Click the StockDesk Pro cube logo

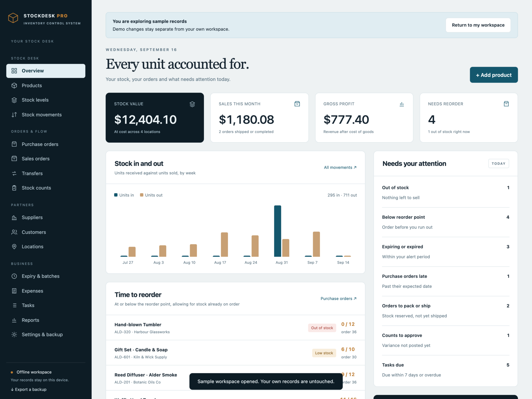(x=13, y=18)
